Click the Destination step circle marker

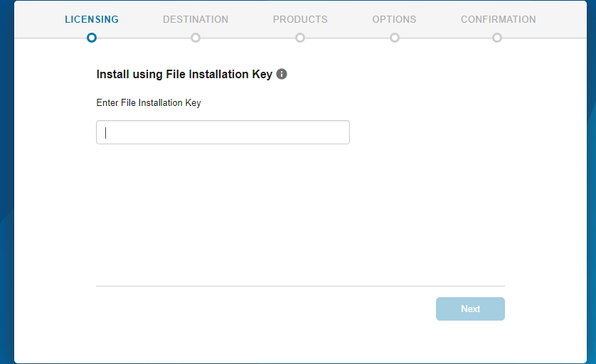pyautogui.click(x=196, y=38)
